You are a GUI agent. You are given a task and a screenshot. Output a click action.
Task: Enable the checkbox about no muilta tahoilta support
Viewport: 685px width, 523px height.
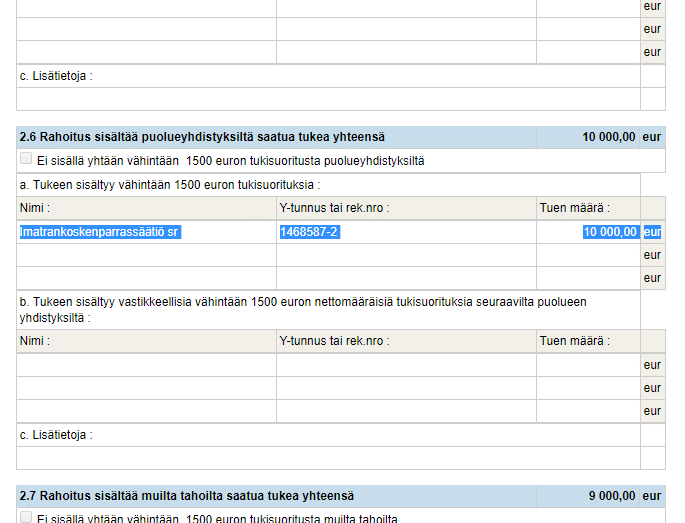pyautogui.click(x=26, y=518)
